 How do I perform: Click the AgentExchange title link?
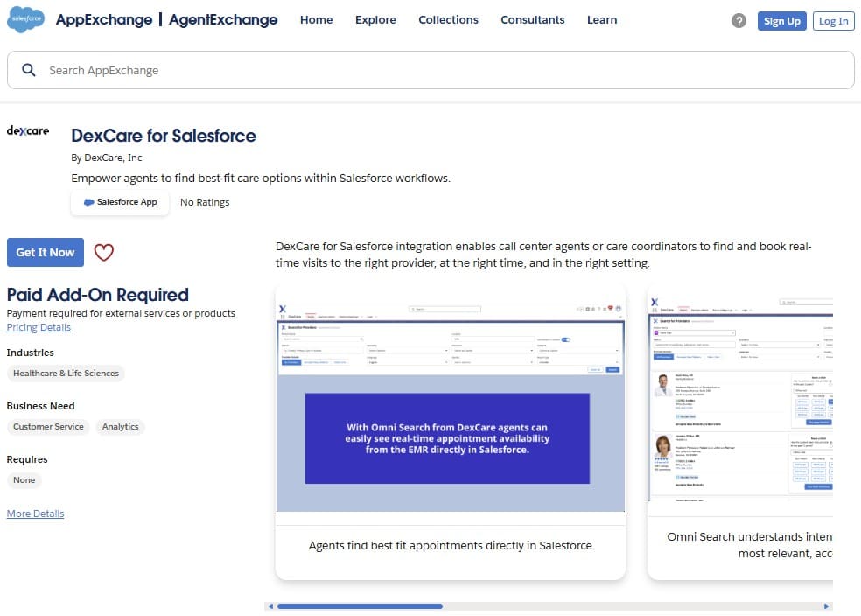[x=223, y=20]
